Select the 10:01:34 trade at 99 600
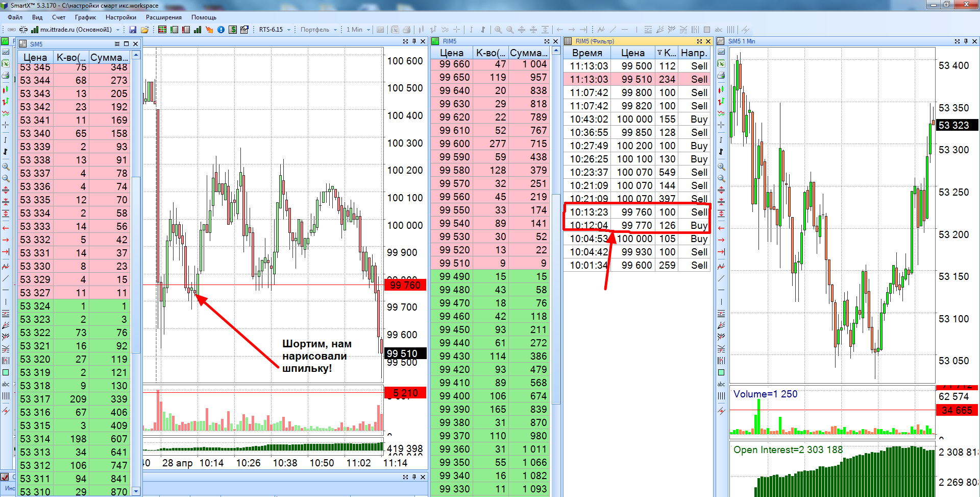The image size is (980, 497). (x=637, y=265)
